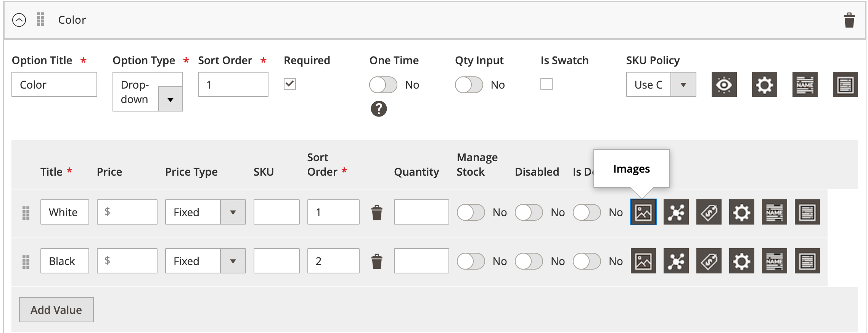Screen dimensions: 868x333
Task: Check the Is Swatch checkbox
Action: tap(547, 84)
